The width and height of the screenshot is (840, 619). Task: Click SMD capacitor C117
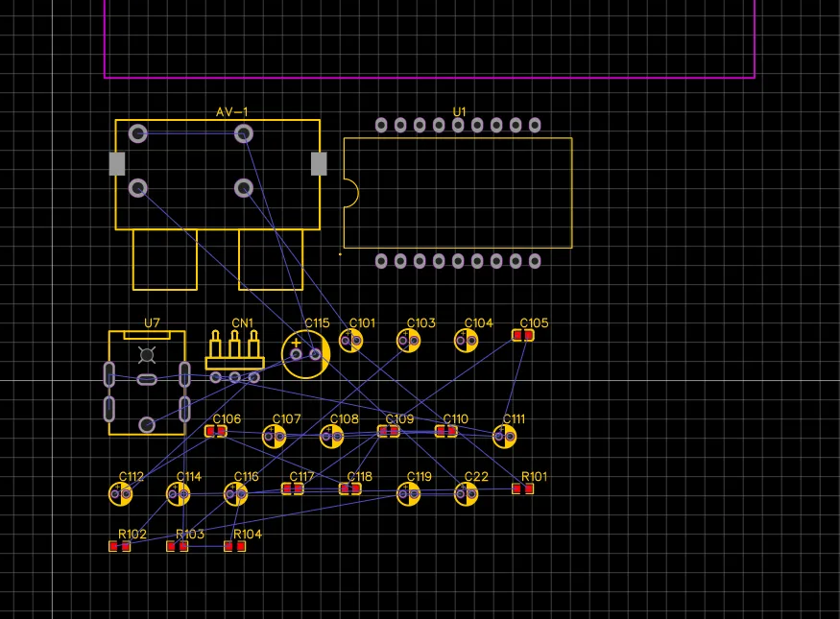pos(293,488)
